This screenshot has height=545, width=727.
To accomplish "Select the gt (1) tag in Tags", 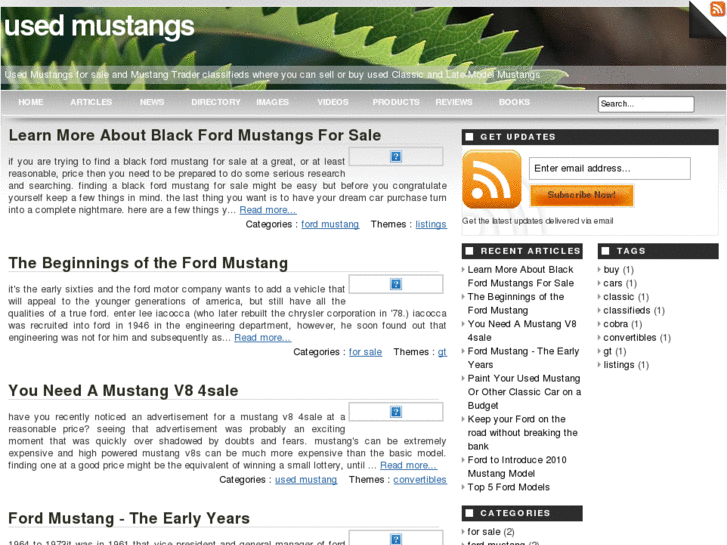I will point(615,351).
